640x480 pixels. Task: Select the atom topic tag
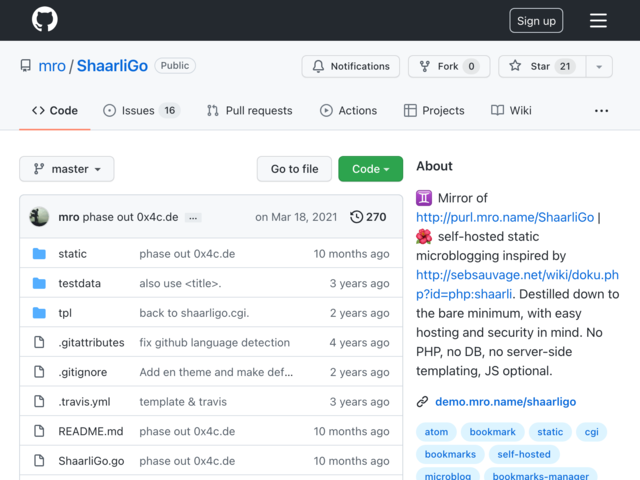click(436, 432)
